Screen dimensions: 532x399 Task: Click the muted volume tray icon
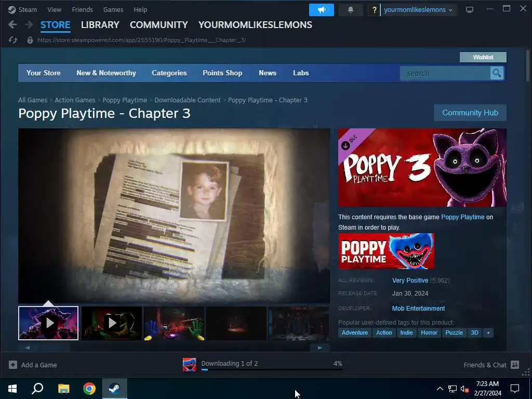tap(464, 389)
